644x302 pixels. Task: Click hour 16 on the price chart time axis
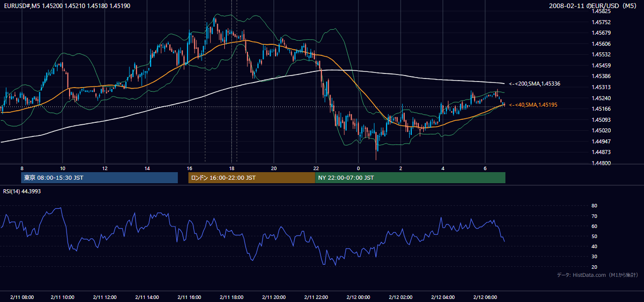(x=189, y=168)
